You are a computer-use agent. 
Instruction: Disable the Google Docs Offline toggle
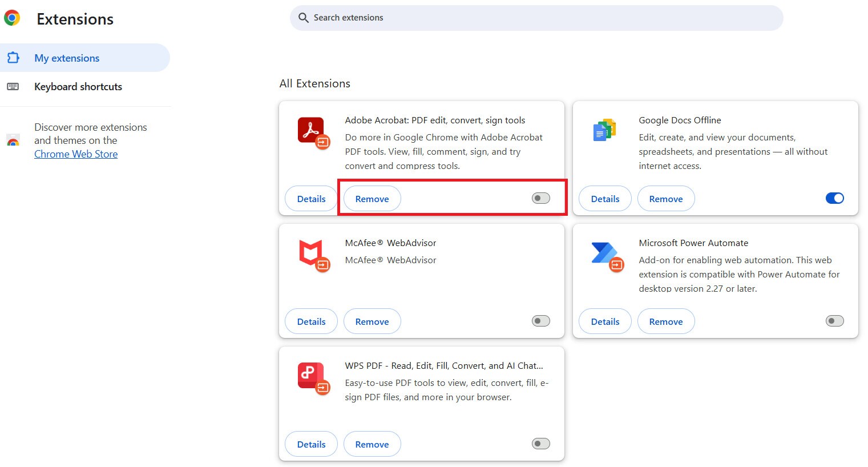coord(834,198)
